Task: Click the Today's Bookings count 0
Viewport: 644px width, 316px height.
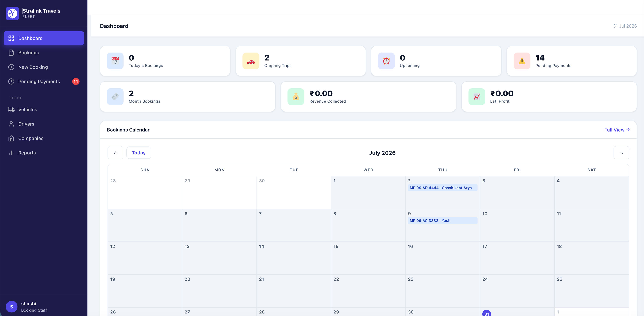Action: coord(132,58)
